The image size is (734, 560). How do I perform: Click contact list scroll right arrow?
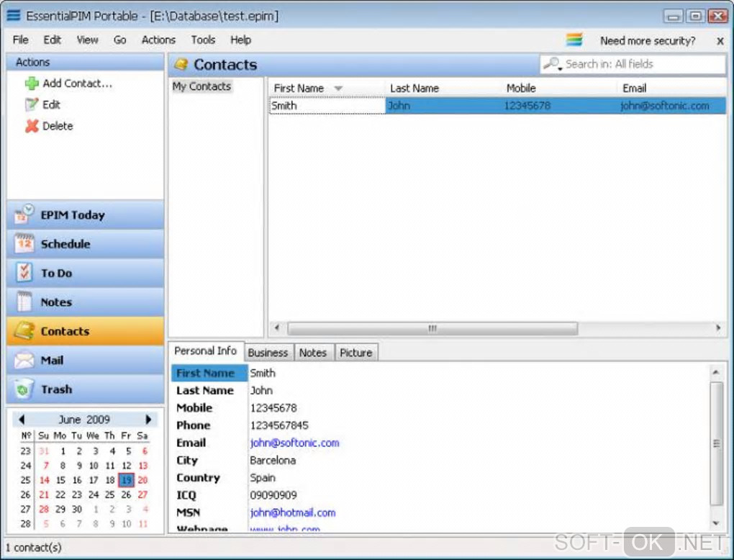tap(718, 328)
